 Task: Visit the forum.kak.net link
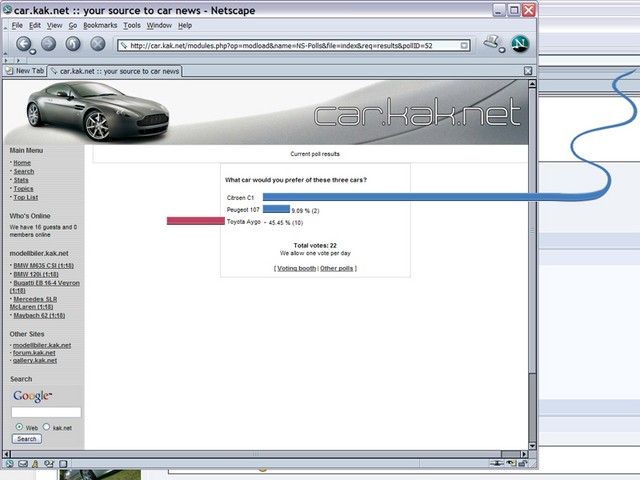coord(34,353)
